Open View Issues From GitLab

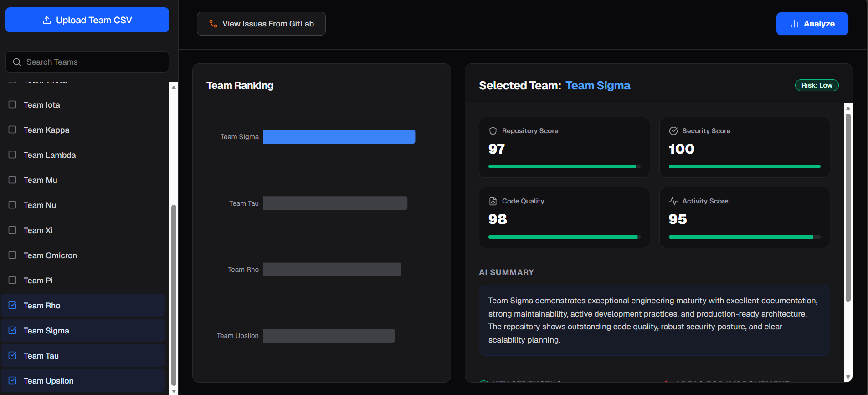261,24
